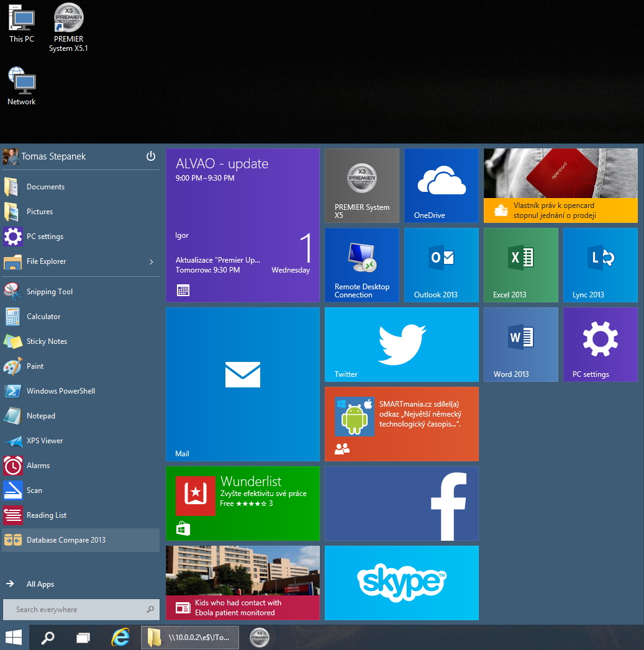Open Sticky Notes
644x650 pixels.
pos(81,341)
